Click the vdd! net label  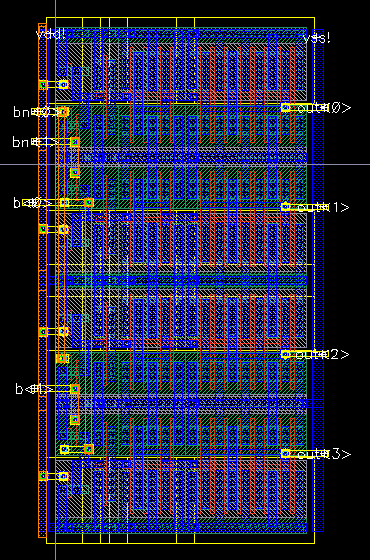coord(50,35)
